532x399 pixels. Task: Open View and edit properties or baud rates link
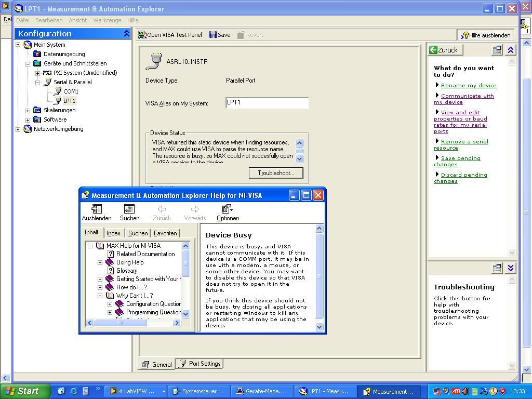[460, 122]
